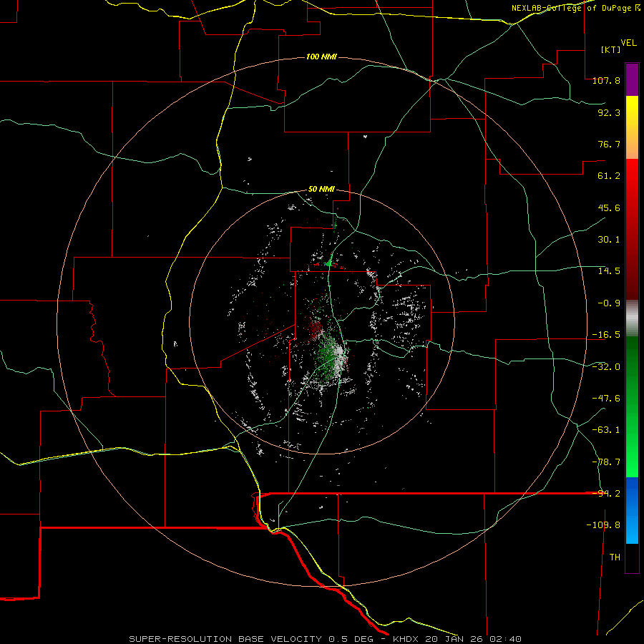Pick the yellow-orange segment of the color bar
This screenshot has height=644, width=644.
[632, 127]
